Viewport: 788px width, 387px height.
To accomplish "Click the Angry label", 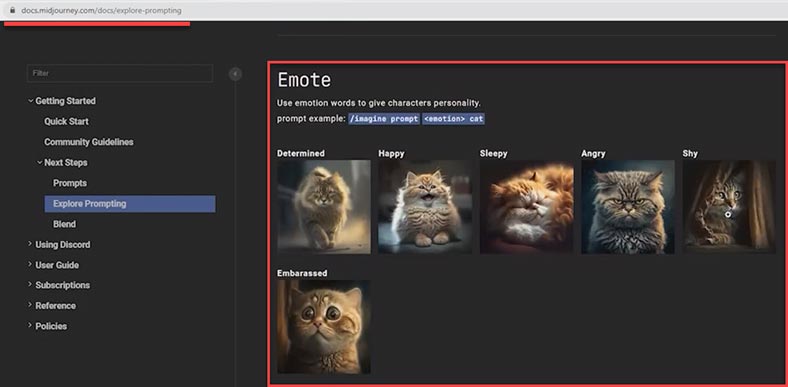I will 594,153.
